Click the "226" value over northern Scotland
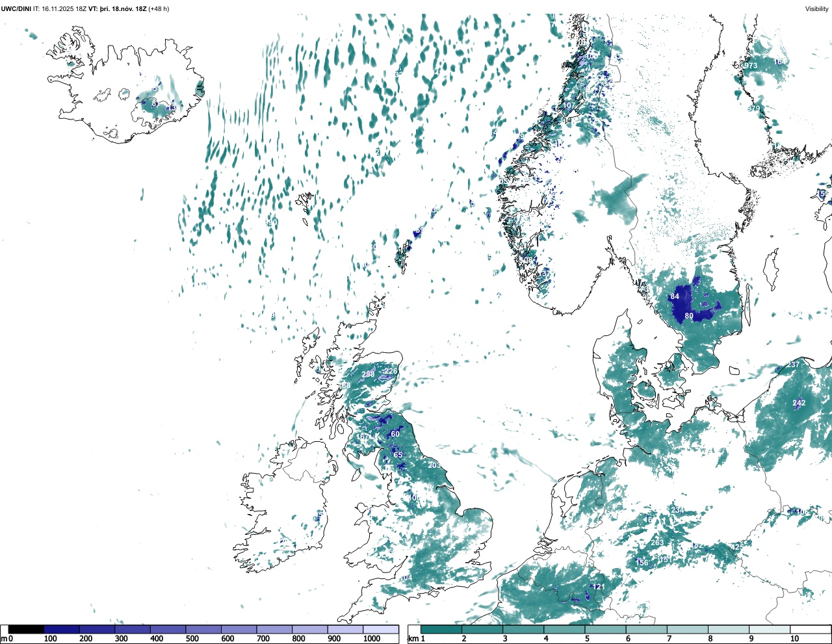 coord(390,371)
